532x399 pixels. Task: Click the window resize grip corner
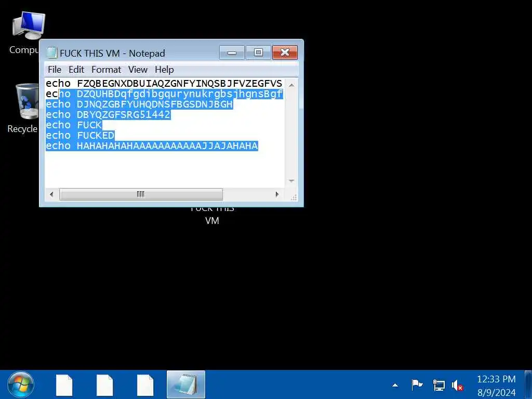tap(294, 197)
